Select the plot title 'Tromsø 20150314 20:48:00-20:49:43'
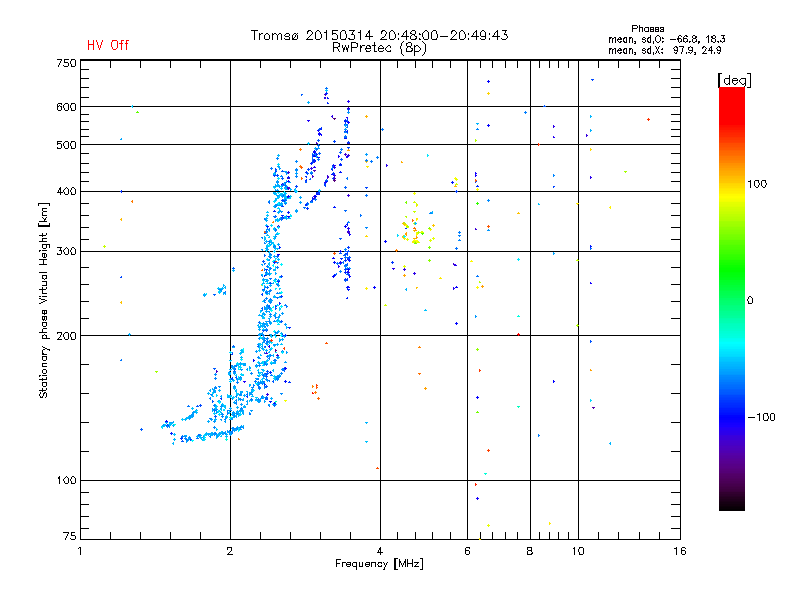 click(379, 35)
